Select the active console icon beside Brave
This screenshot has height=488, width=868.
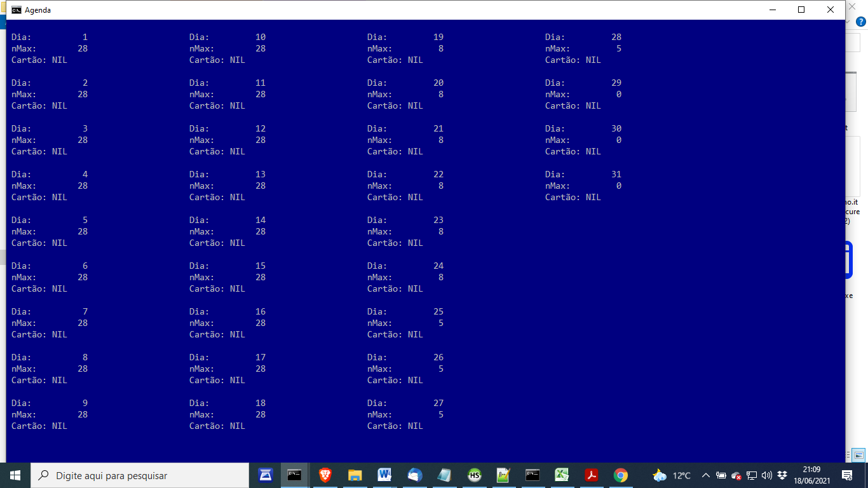point(294,475)
